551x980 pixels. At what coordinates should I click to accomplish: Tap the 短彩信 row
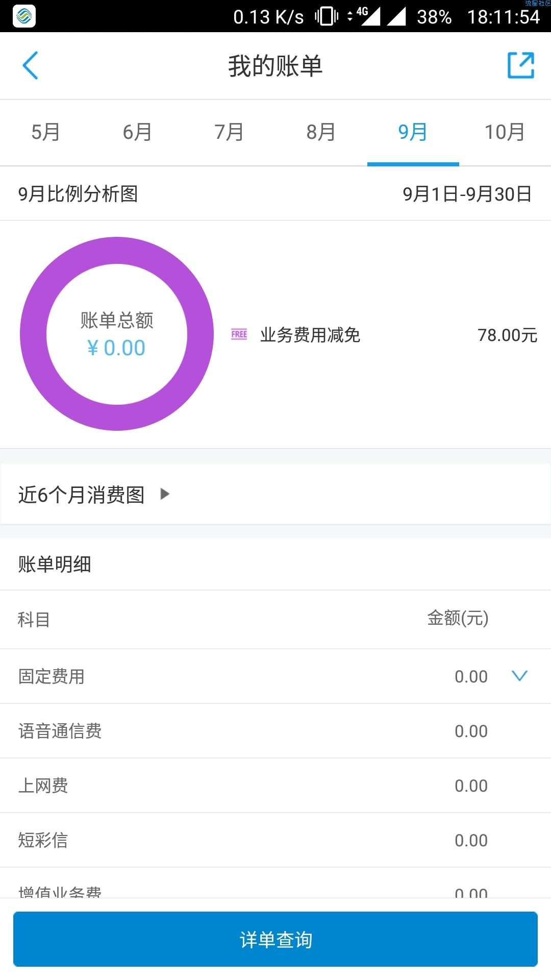click(275, 840)
